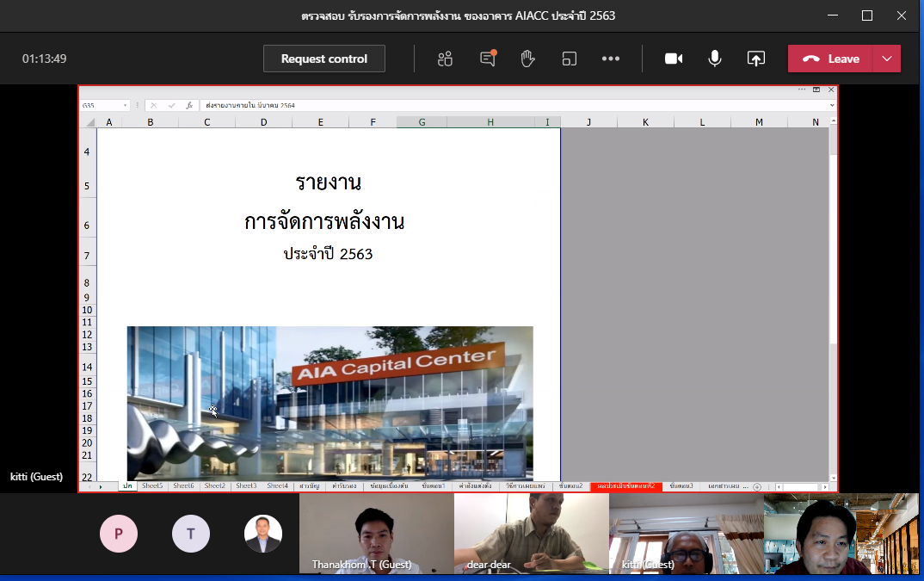Click the Excel confirm entry checkmark icon
The image size is (924, 581).
[171, 105]
